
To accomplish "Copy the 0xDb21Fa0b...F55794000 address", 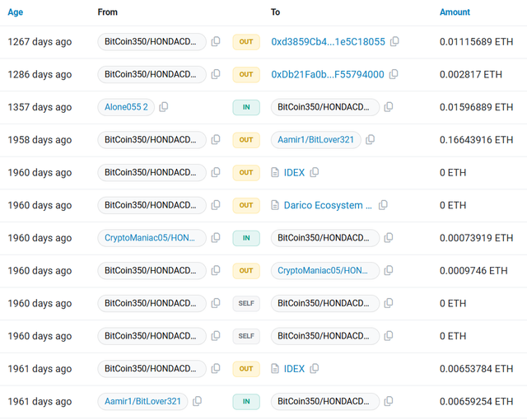I will 394,74.
